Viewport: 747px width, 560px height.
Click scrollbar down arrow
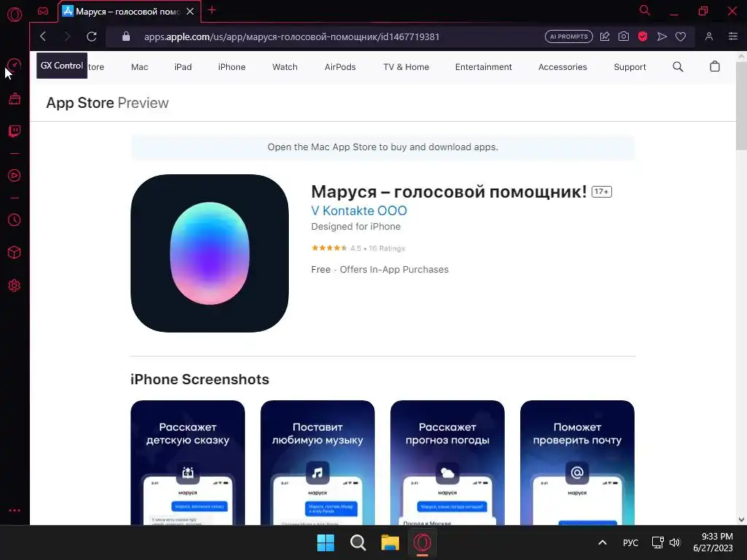click(741, 519)
